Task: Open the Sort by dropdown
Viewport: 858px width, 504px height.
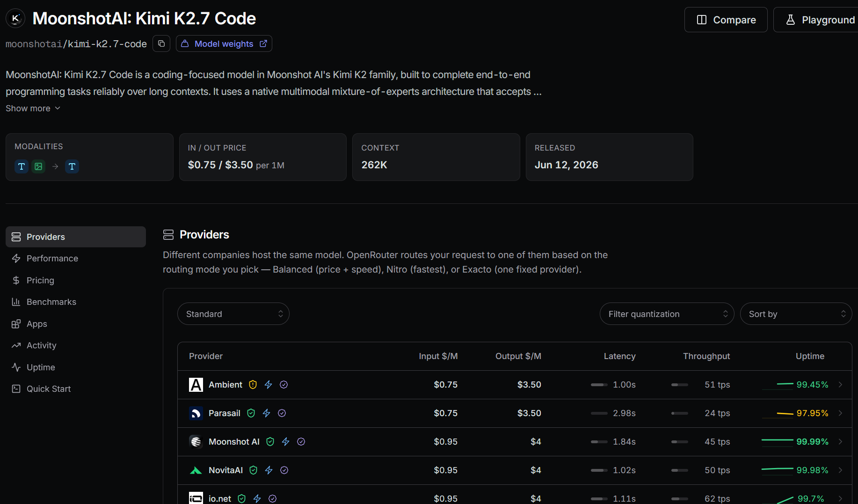Action: 796,314
